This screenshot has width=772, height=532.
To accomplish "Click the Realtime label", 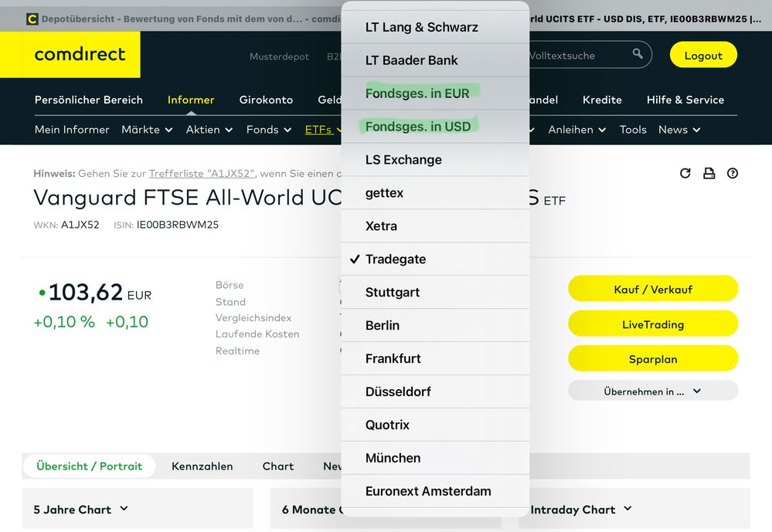I will click(x=237, y=351).
